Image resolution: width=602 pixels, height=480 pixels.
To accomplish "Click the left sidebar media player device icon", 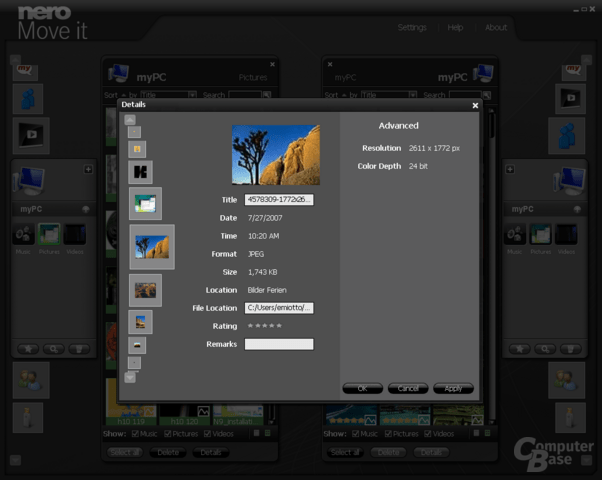I will pos(31,136).
